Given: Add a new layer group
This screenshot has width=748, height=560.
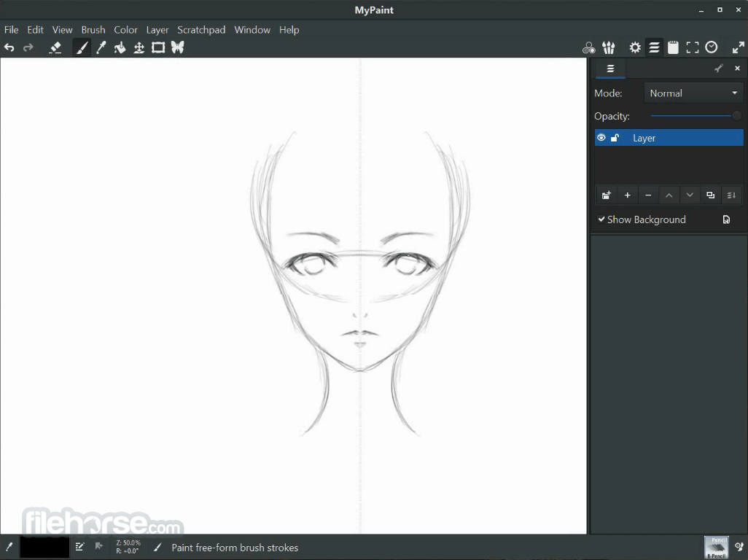Looking at the screenshot, I should (x=607, y=195).
